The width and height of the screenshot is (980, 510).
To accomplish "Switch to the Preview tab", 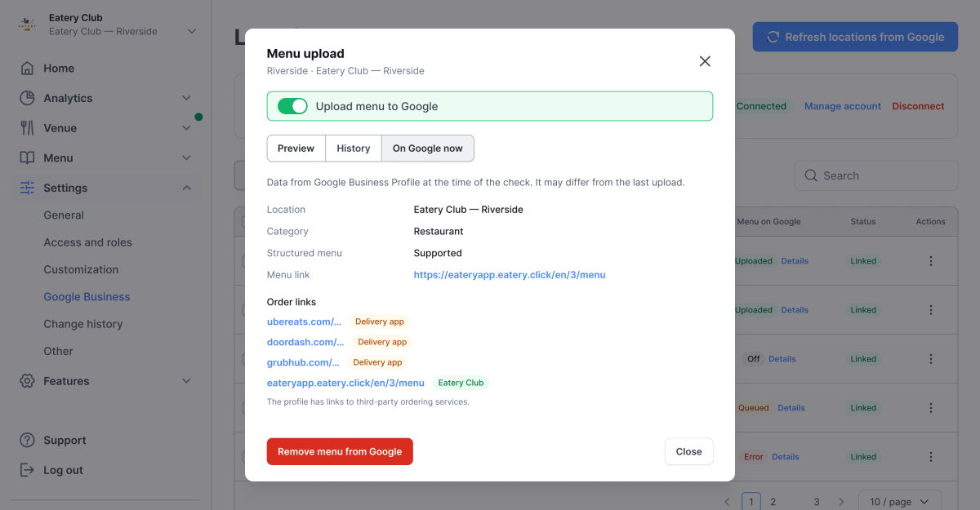I will tap(296, 149).
